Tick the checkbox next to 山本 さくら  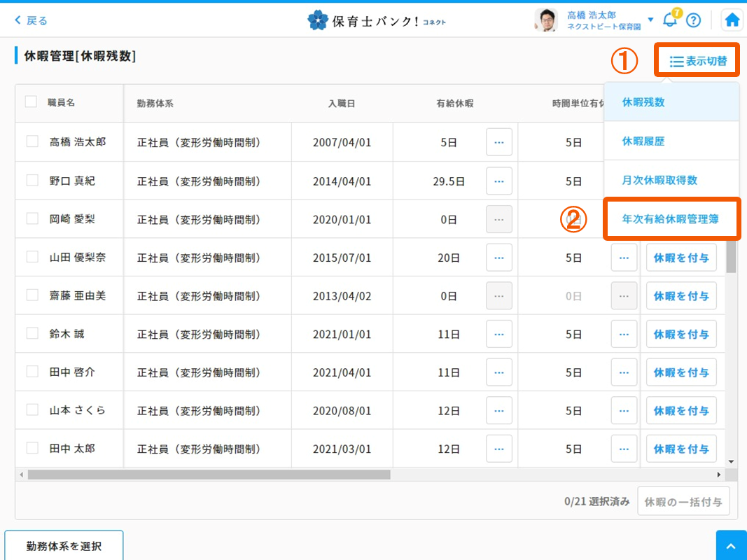coord(32,409)
